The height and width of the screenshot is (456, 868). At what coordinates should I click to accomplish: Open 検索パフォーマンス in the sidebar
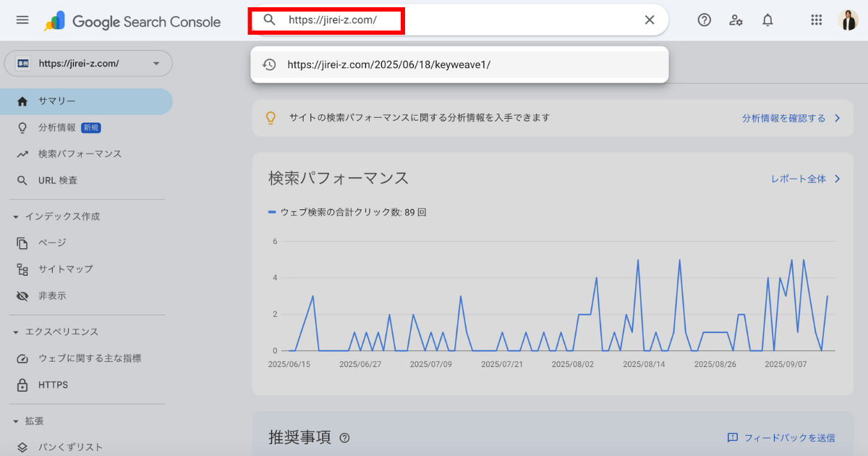(x=86, y=154)
